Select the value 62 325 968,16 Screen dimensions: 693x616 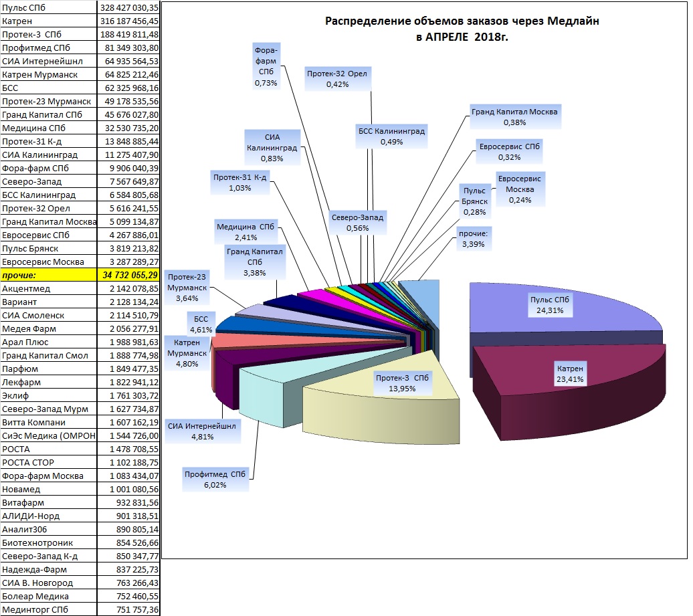tap(128, 88)
